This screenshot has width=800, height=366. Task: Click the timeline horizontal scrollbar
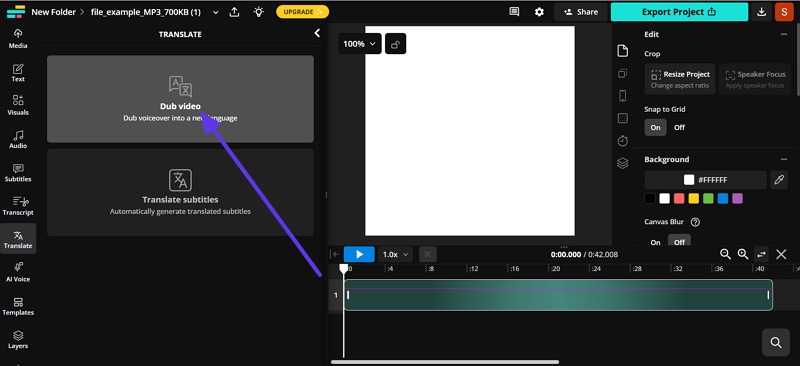point(445,362)
